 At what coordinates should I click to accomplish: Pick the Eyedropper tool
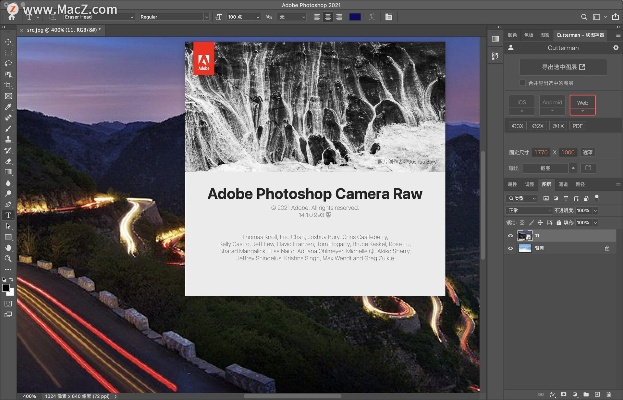tap(8, 106)
